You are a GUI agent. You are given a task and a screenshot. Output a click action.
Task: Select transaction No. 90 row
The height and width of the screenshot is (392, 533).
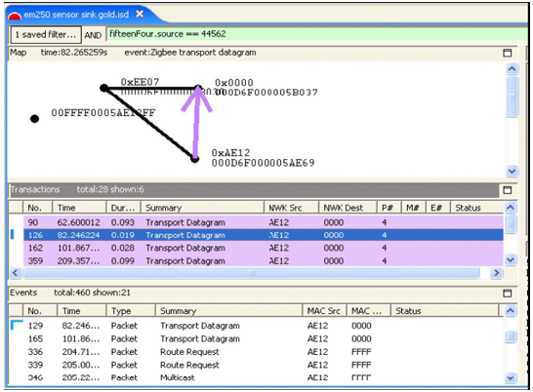click(x=264, y=222)
